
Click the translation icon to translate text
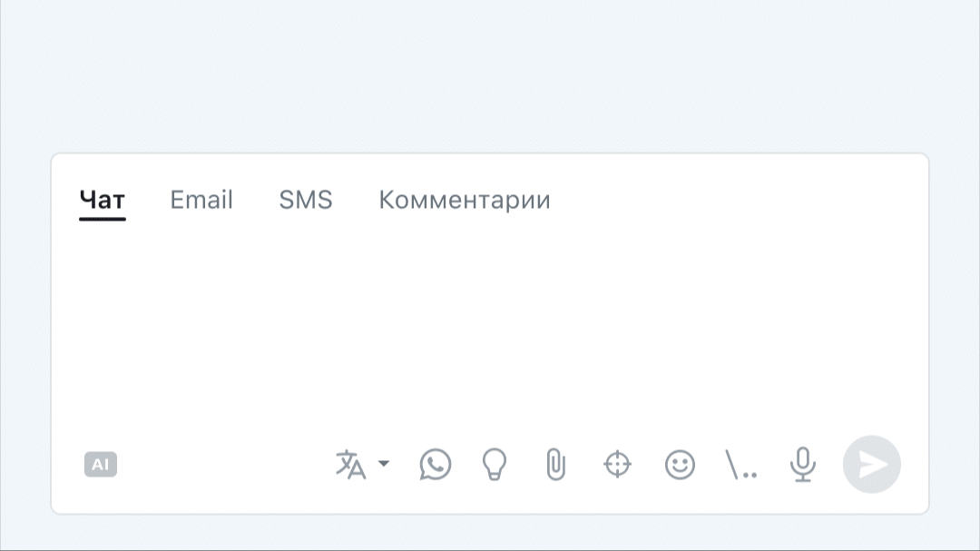pyautogui.click(x=352, y=465)
